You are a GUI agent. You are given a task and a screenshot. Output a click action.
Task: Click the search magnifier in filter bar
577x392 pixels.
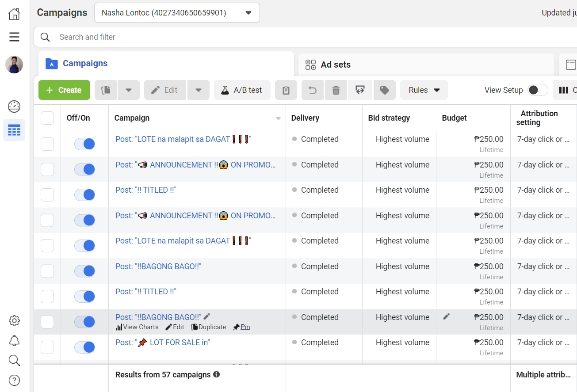pyautogui.click(x=45, y=37)
